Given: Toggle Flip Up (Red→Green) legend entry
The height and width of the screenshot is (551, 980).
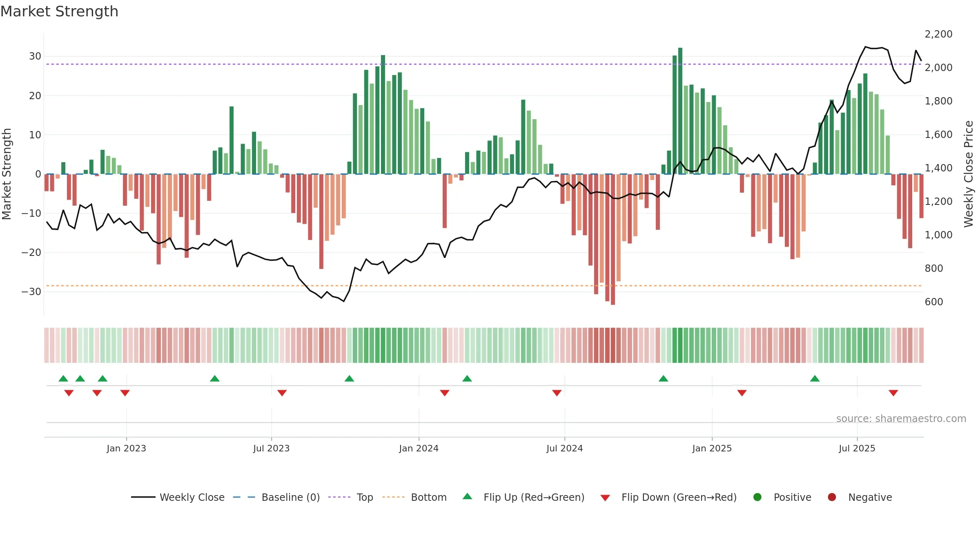Looking at the screenshot, I should (x=523, y=497).
